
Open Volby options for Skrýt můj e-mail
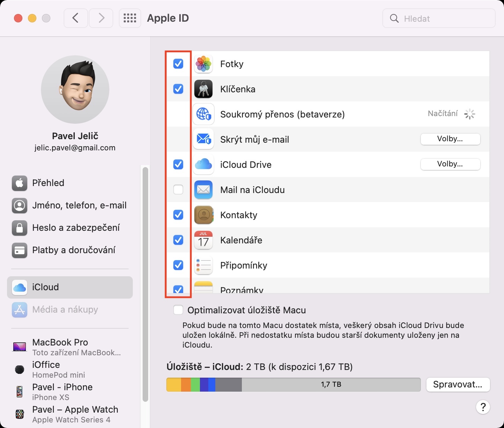[450, 139]
